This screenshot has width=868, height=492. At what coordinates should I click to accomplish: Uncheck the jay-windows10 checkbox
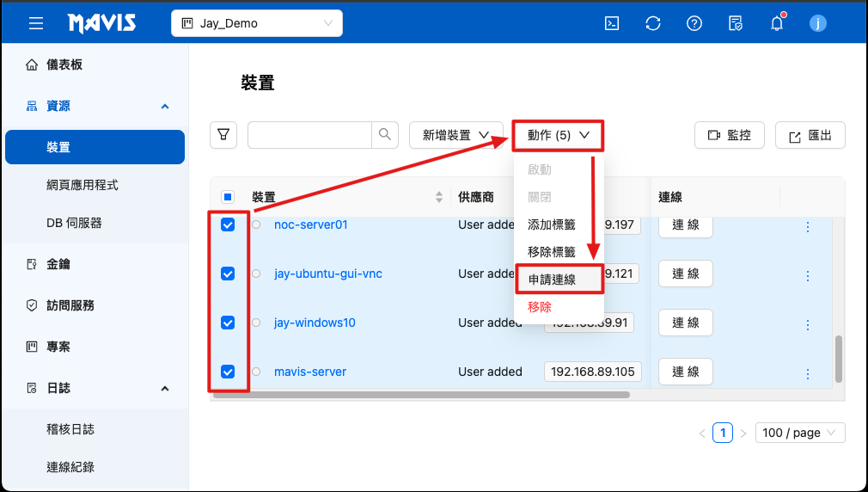coord(228,323)
